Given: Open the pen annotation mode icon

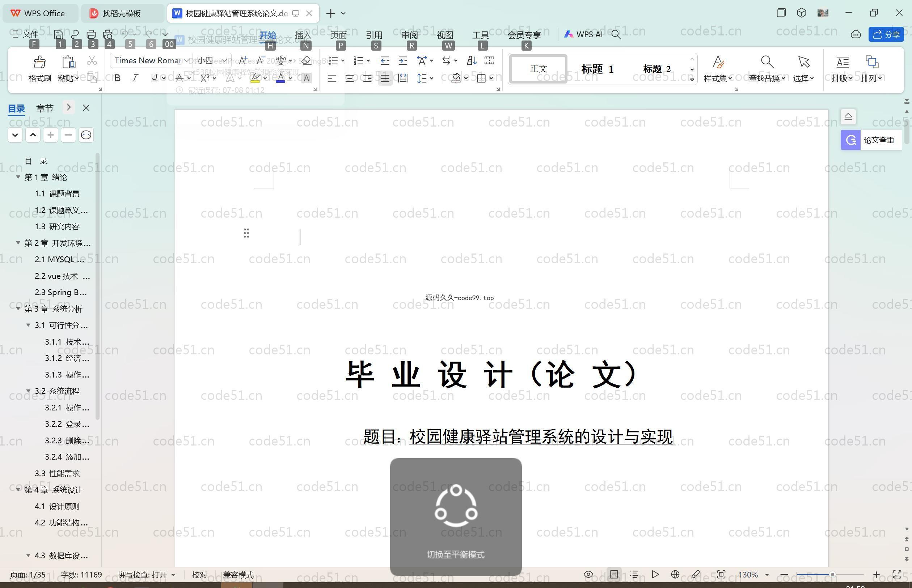Looking at the screenshot, I should pyautogui.click(x=695, y=574).
